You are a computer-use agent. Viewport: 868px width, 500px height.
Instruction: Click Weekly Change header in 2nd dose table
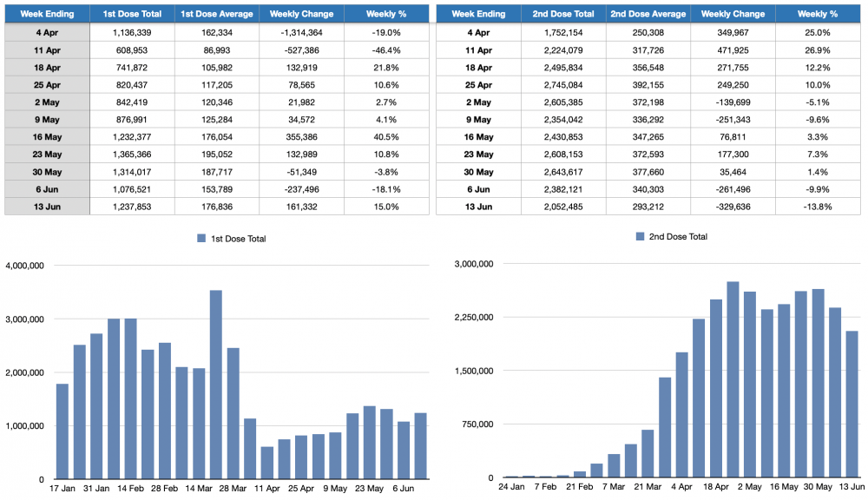733,14
